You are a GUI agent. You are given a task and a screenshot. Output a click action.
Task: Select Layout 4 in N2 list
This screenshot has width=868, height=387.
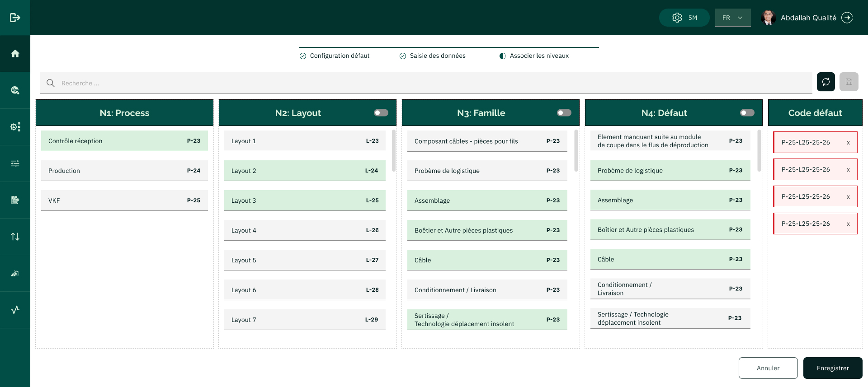pos(305,230)
